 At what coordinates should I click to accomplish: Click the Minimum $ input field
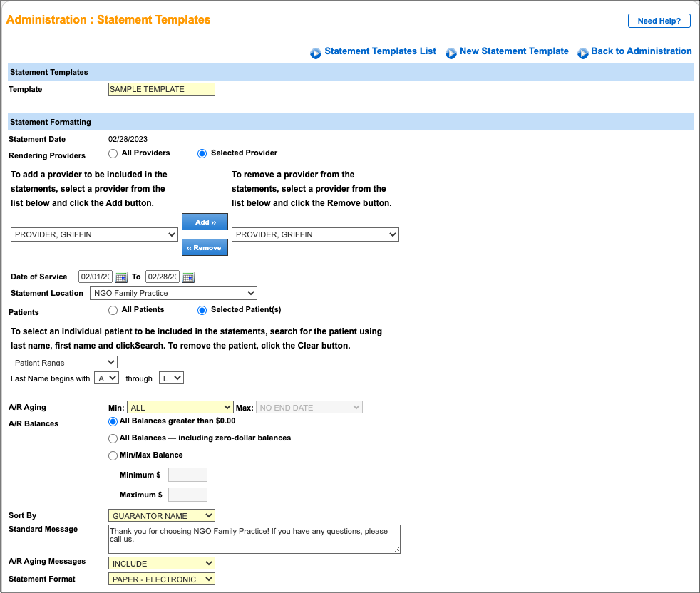[187, 474]
